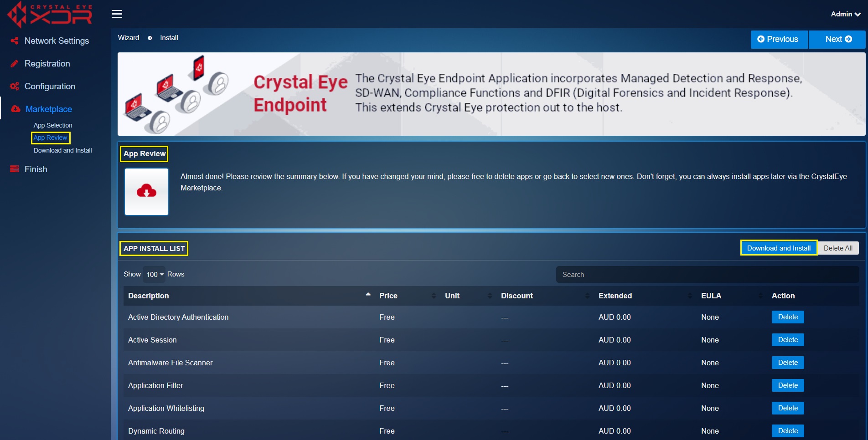The height and width of the screenshot is (440, 868).
Task: Sort table by Discount column
Action: pos(587,296)
